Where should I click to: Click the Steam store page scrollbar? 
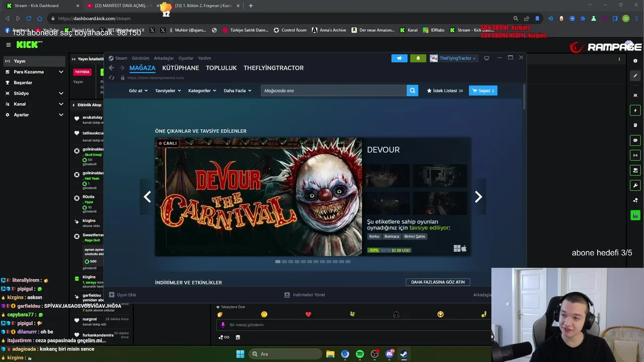point(524,97)
